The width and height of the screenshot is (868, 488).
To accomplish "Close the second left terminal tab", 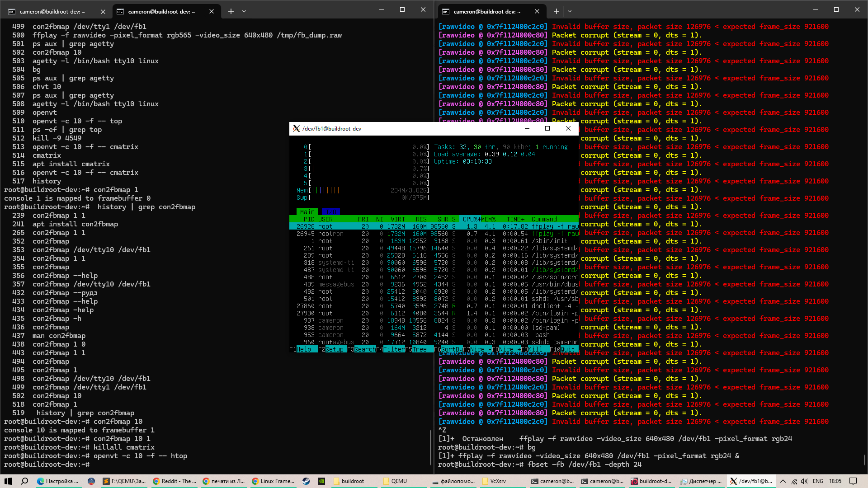I will point(212,11).
